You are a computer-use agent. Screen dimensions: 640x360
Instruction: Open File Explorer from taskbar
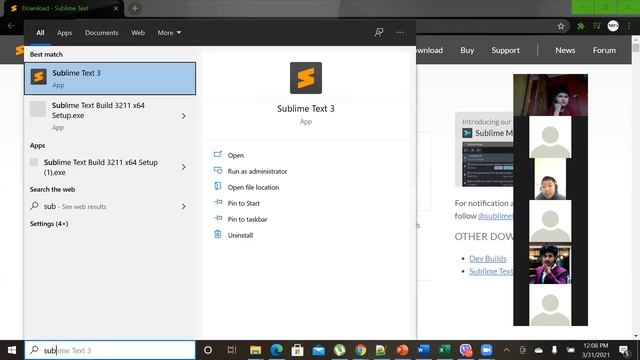[256, 350]
